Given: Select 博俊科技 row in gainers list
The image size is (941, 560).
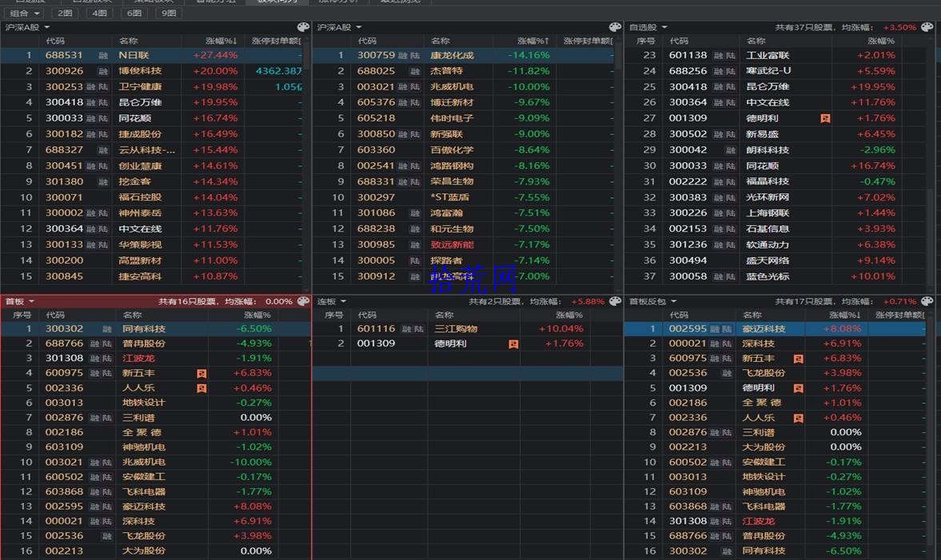Looking at the screenshot, I should click(x=151, y=71).
